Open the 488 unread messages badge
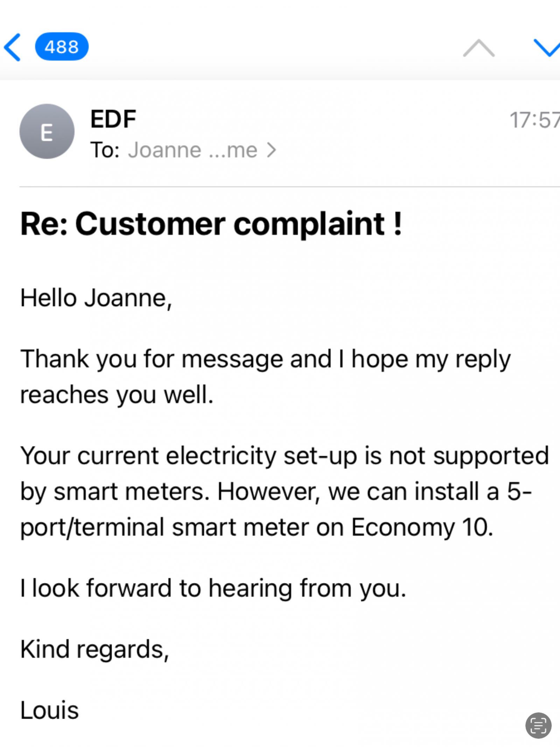560x747 pixels. [x=62, y=47]
